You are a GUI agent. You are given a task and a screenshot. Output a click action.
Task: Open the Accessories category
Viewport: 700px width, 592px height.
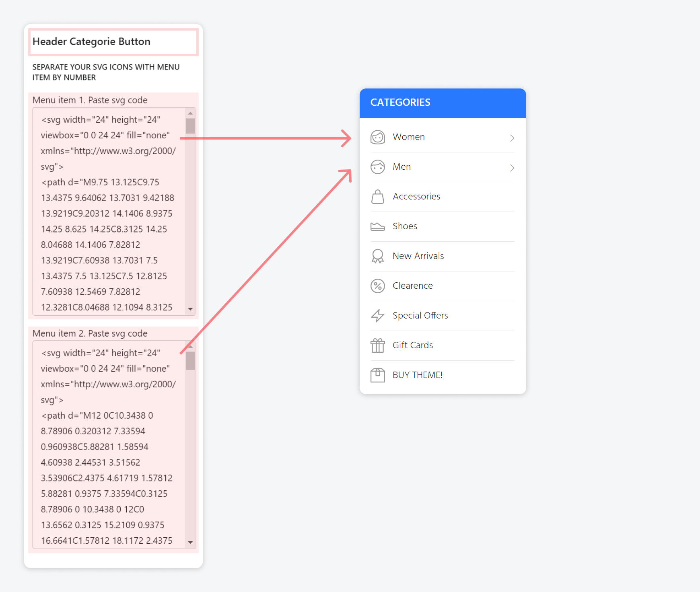pos(416,197)
